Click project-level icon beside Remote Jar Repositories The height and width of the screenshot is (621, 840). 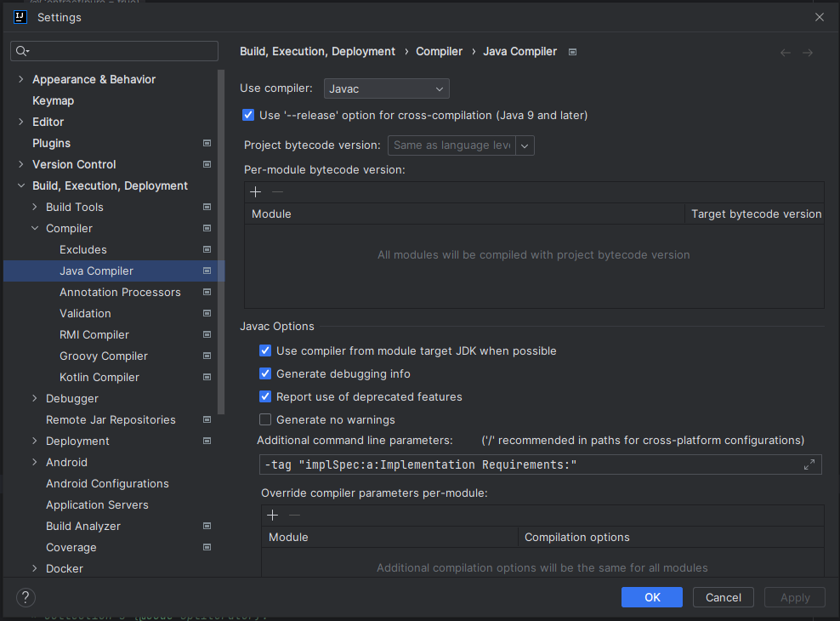click(207, 419)
